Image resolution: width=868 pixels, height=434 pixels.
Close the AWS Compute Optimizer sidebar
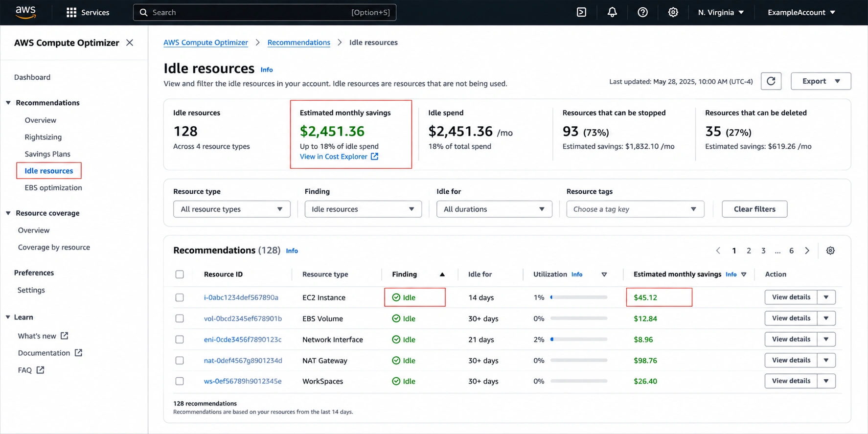click(130, 43)
